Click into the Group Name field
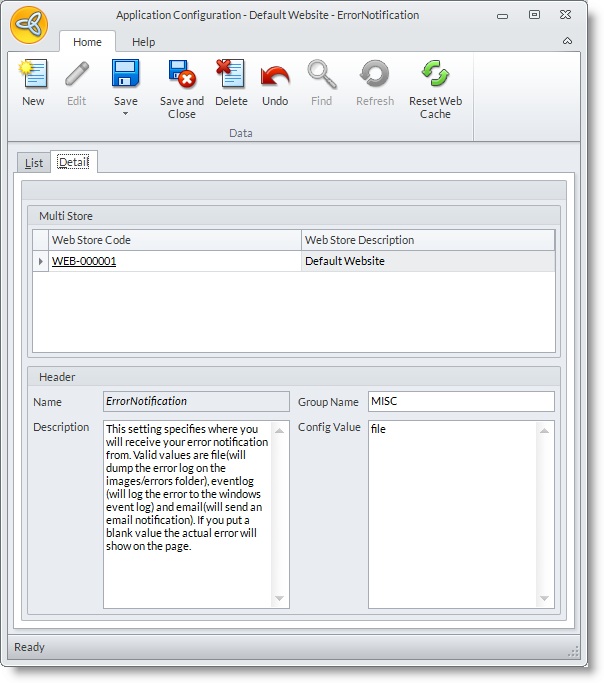604x683 pixels. (460, 402)
